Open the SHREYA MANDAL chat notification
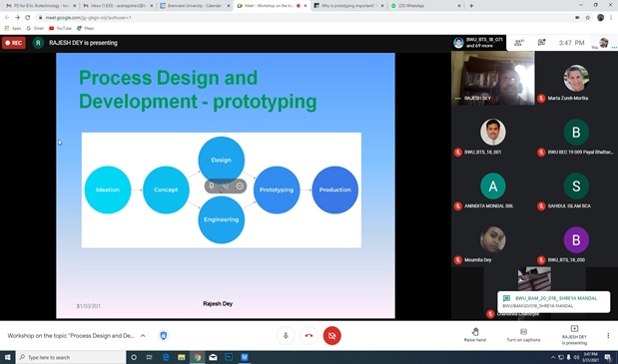618x364 pixels. click(x=553, y=302)
